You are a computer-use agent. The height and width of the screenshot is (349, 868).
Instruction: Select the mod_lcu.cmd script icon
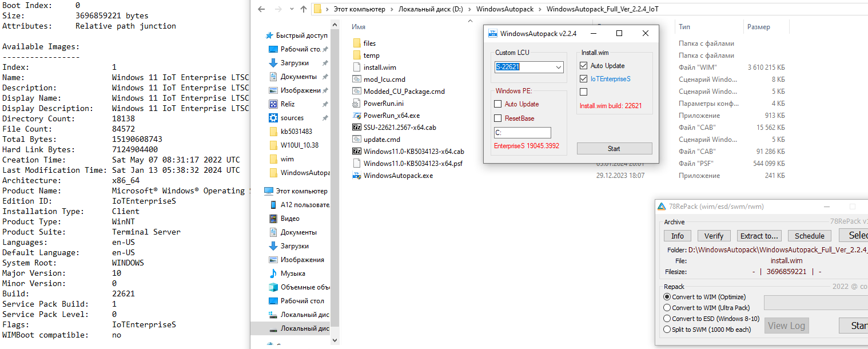click(x=357, y=79)
